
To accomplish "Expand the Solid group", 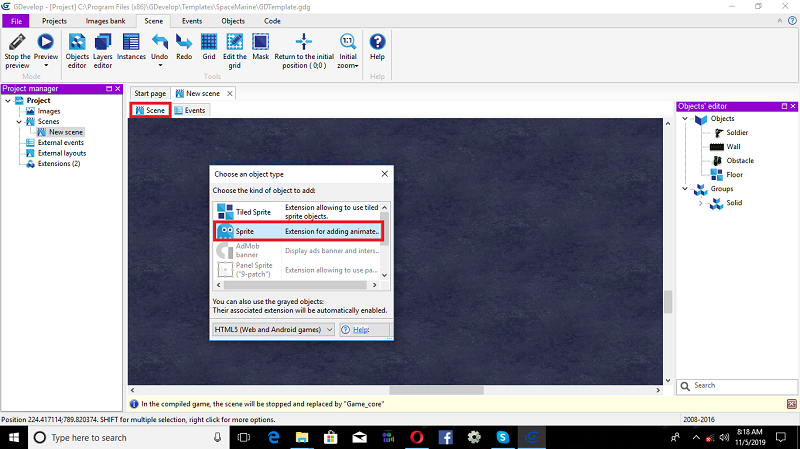I will coord(701,203).
